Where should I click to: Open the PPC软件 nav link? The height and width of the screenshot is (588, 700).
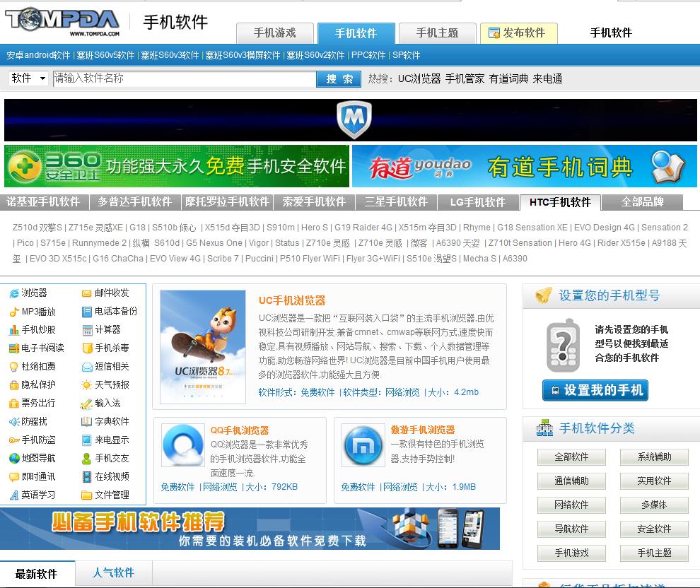[x=368, y=55]
